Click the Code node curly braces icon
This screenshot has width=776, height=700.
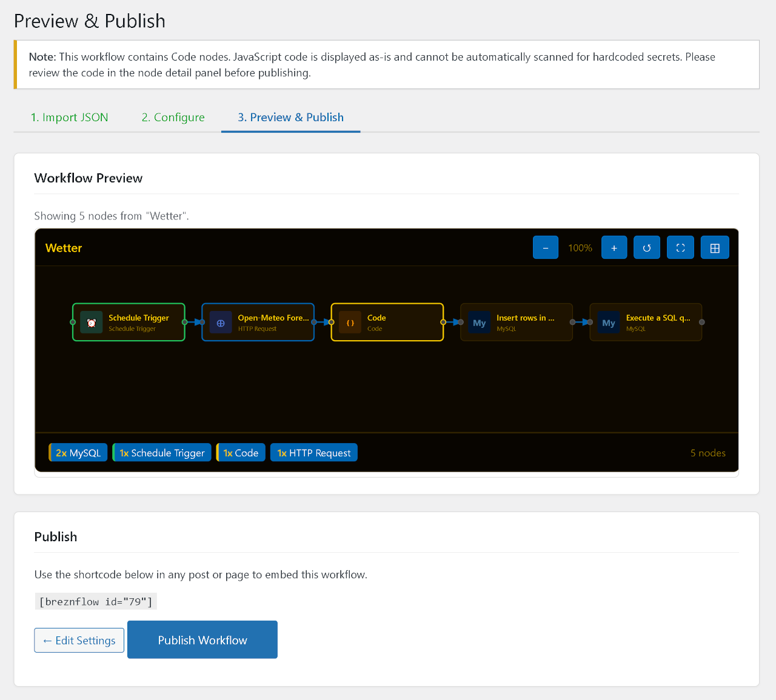click(x=350, y=322)
